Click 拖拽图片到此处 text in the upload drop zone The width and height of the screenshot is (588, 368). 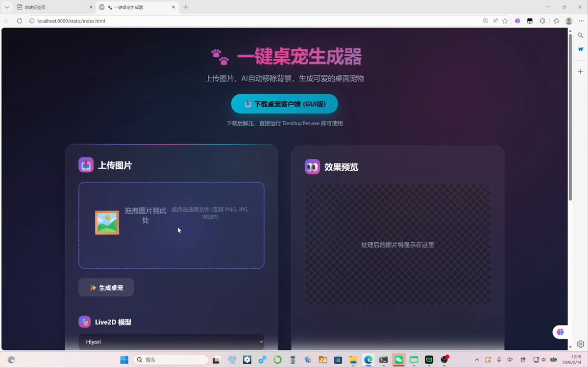146,215
